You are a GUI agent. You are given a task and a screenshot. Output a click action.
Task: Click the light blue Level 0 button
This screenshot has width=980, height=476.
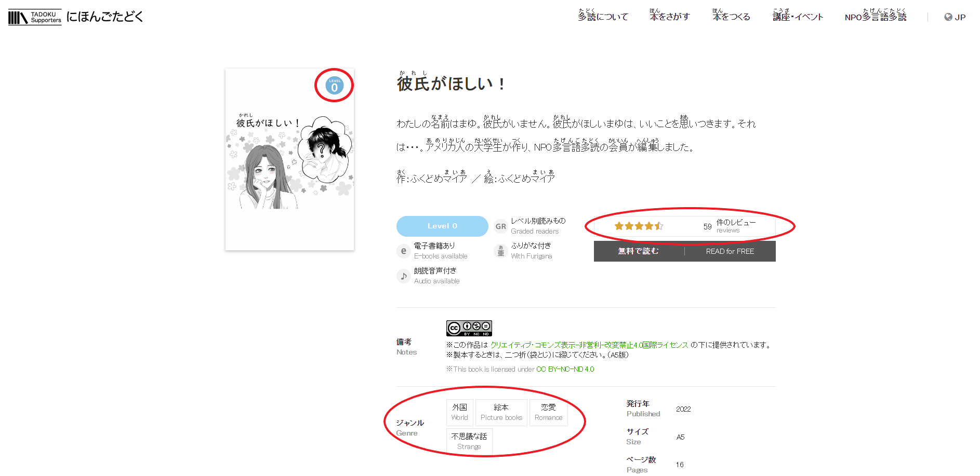[x=442, y=226]
